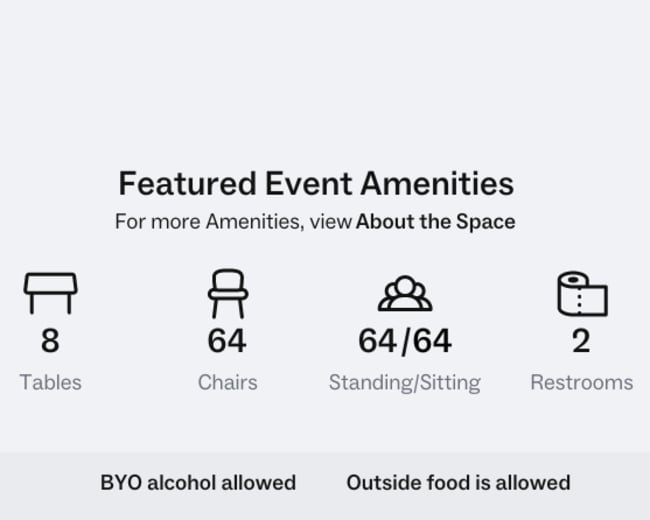Click the number 8 tables count
Viewport: 650px width, 520px height.
tap(50, 341)
